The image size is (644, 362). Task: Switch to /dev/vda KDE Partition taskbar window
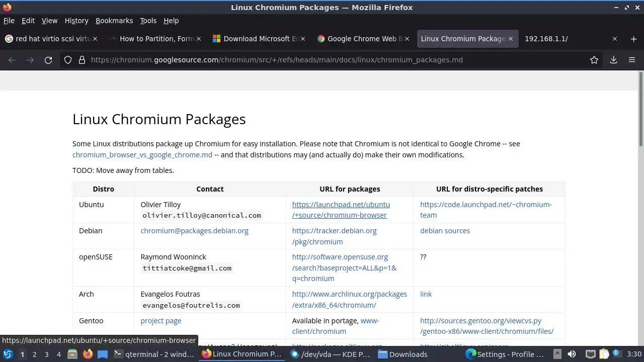tap(331, 354)
